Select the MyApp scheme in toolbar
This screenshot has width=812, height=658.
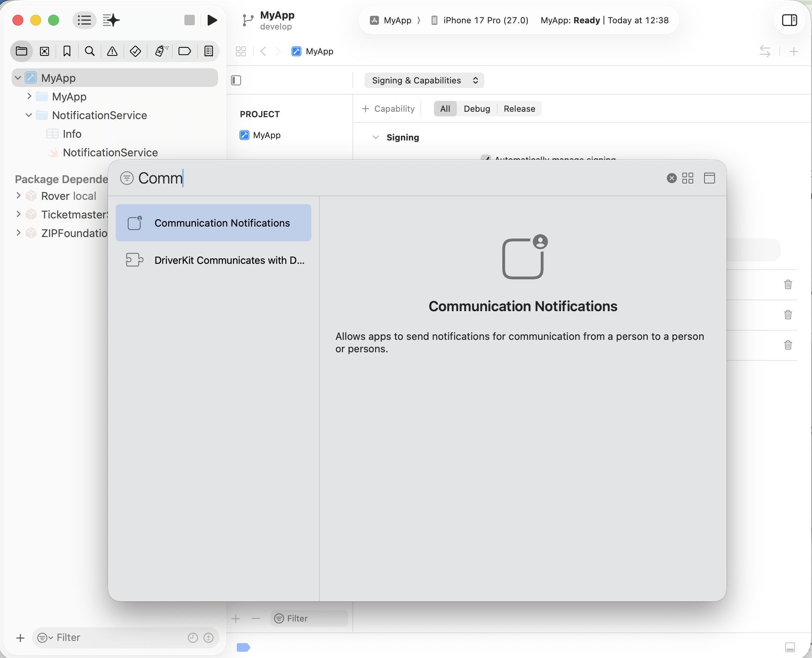pos(391,20)
